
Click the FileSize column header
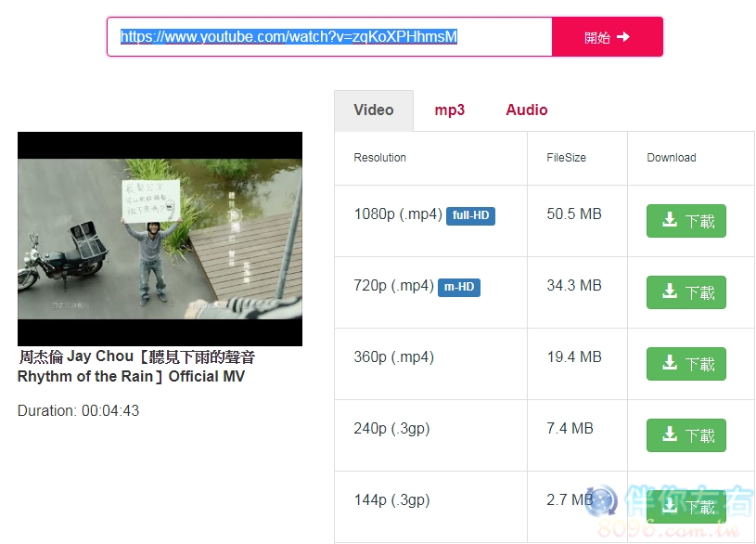[566, 158]
